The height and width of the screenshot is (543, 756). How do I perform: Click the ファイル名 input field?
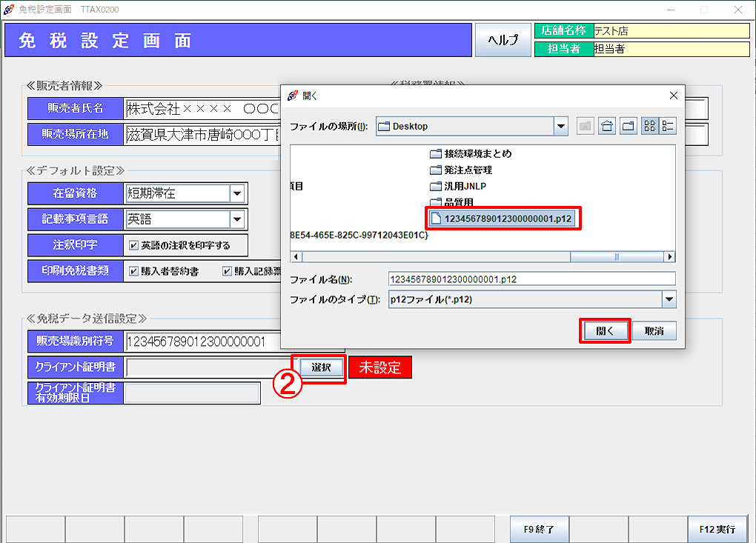pyautogui.click(x=532, y=279)
